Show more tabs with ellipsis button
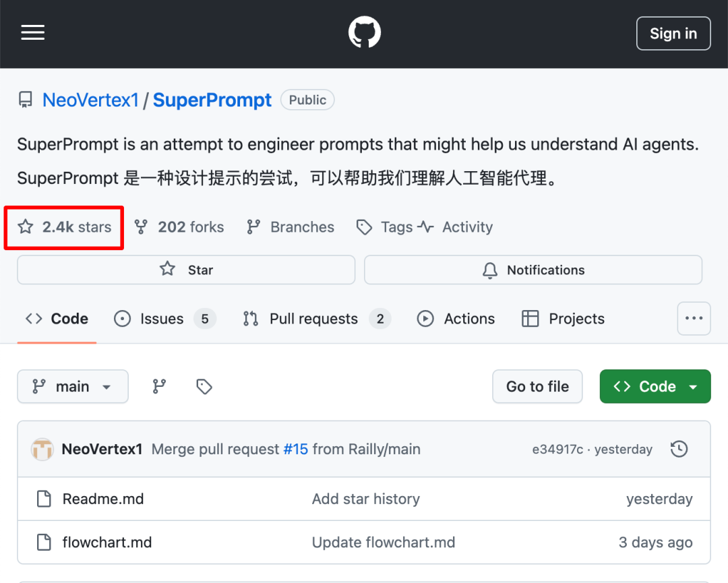The height and width of the screenshot is (583, 728). click(x=694, y=318)
